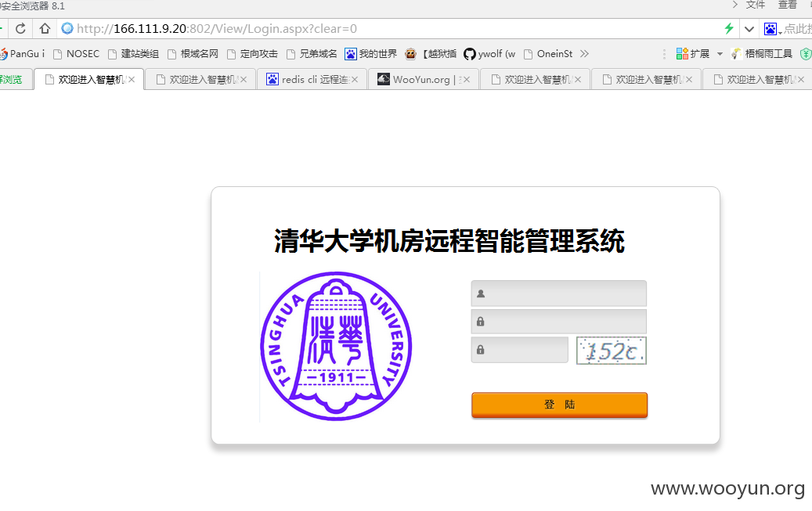Click the password input field
The image size is (812, 511).
pyautogui.click(x=559, y=322)
